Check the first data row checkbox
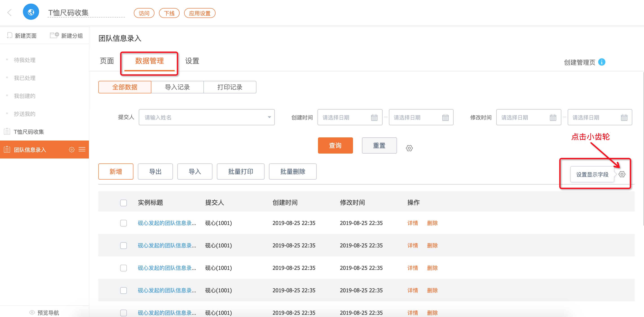 coord(124,223)
